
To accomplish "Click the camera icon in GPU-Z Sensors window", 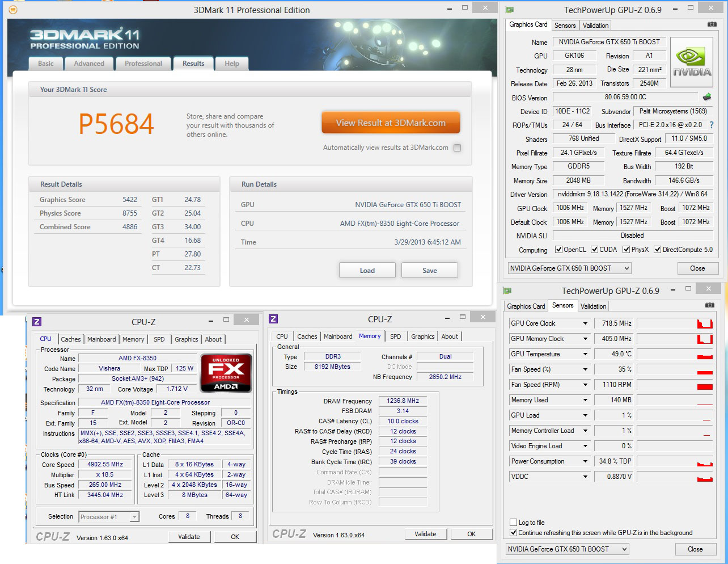I will click(709, 305).
